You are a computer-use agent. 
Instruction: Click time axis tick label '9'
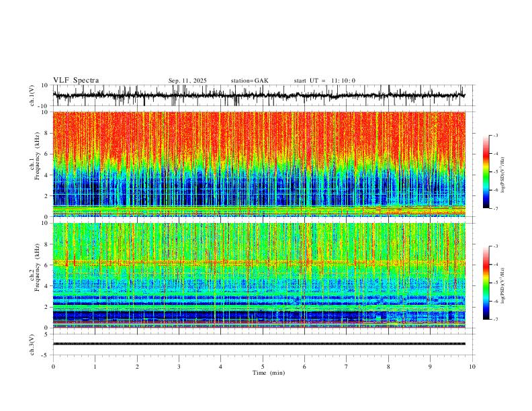[430, 367]
